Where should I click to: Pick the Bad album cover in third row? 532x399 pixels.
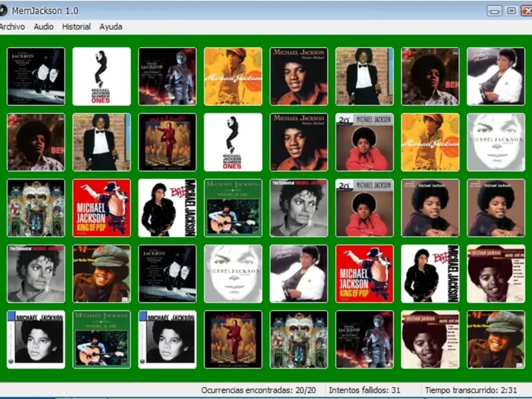[x=168, y=208]
